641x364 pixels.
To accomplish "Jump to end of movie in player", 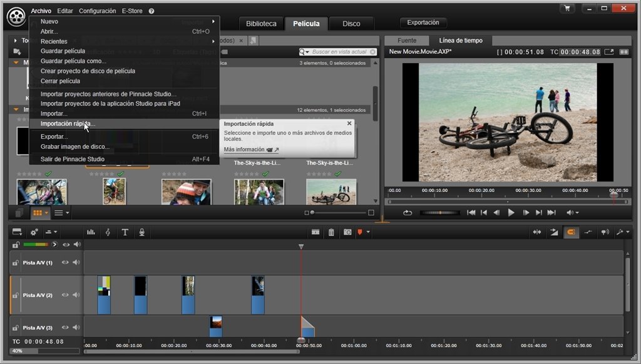I will pyautogui.click(x=551, y=213).
